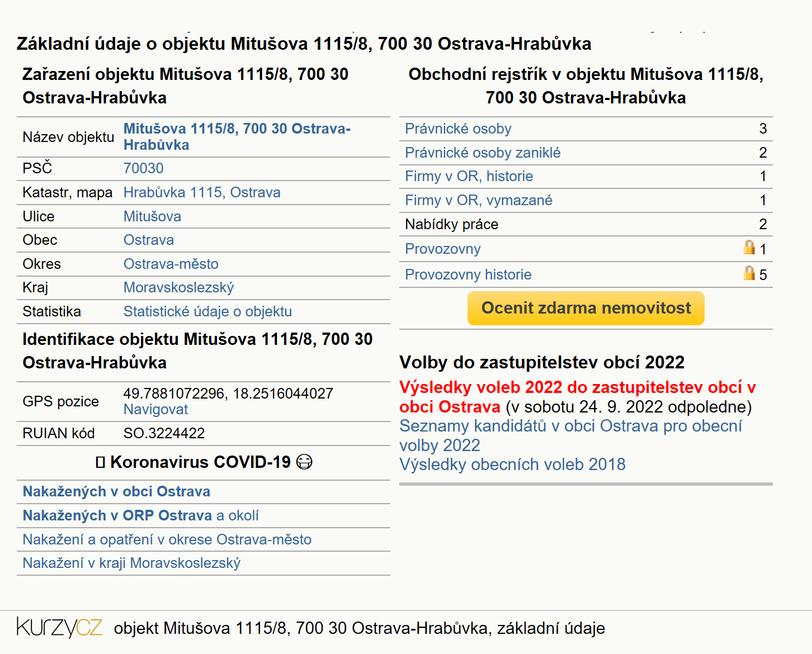Click the masked face emoji next to COVID-19
Image resolution: width=812 pixels, height=654 pixels.
(x=304, y=462)
